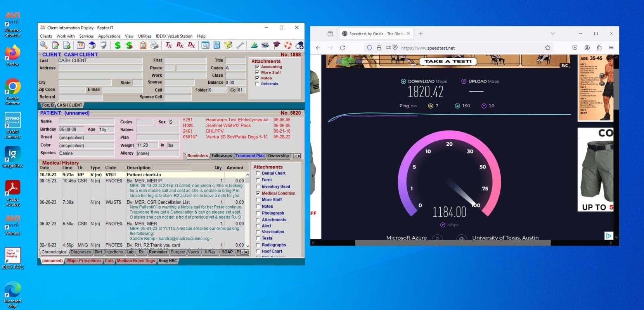The height and width of the screenshot is (310, 644).
Task: Switch to the Treatment Plan tab
Action: [249, 156]
